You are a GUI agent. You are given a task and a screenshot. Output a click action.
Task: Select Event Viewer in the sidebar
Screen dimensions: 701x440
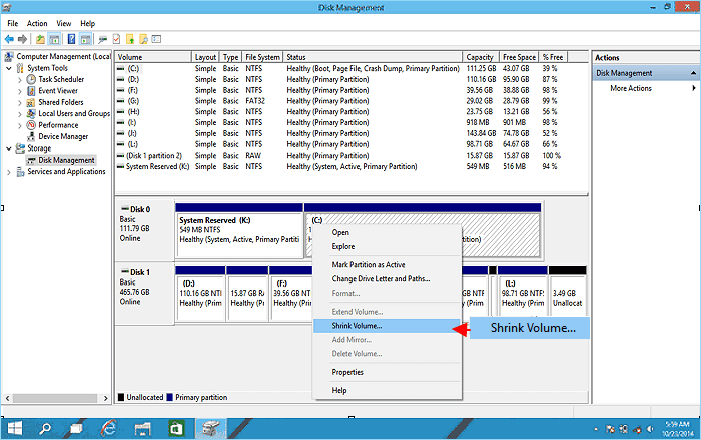click(x=59, y=90)
